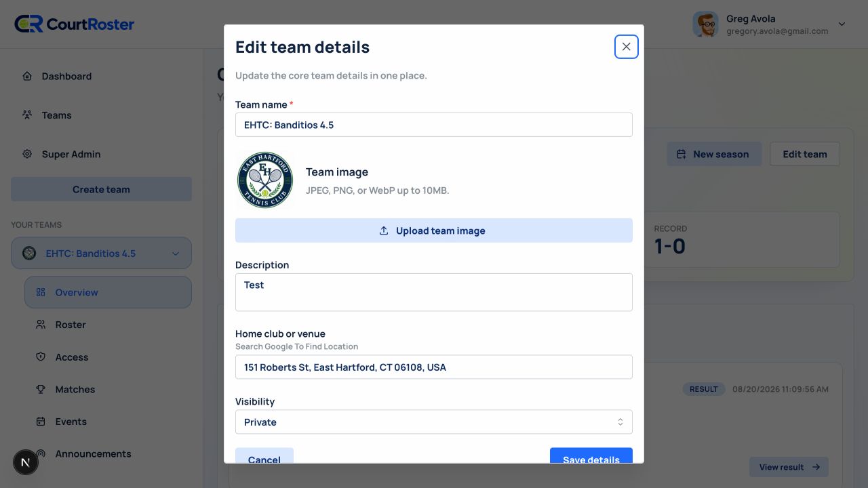868x488 pixels.
Task: Click the Cancel button
Action: [x=264, y=455]
